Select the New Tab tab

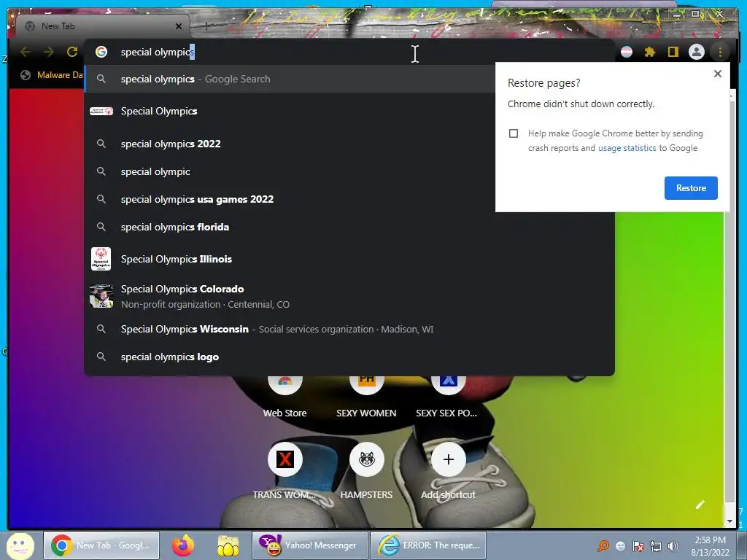(102, 26)
